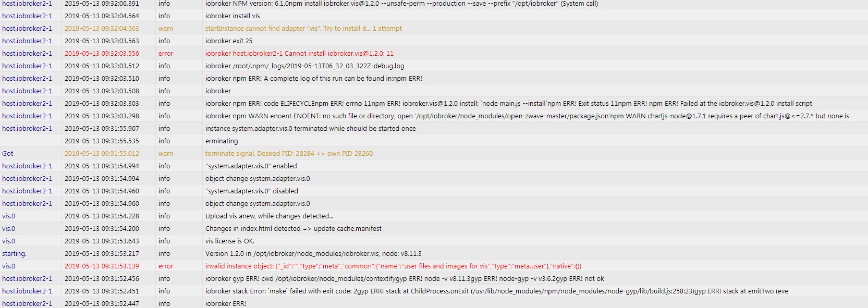Click the "terminated while should be started once" message
Screen dimensions: 868x308
[310, 128]
